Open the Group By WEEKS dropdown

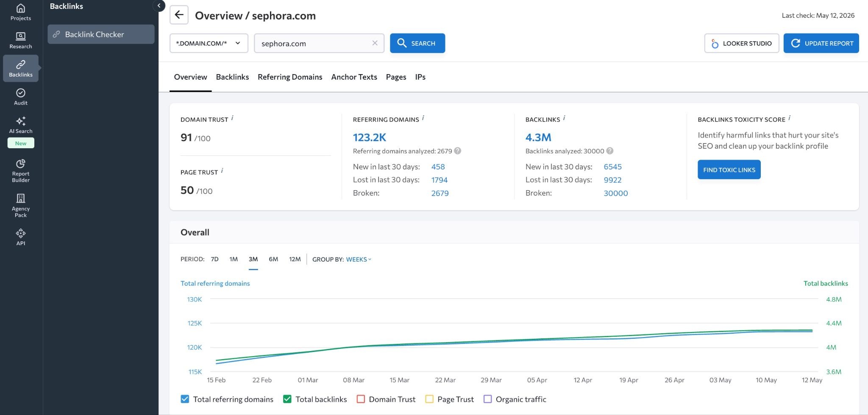coord(359,259)
